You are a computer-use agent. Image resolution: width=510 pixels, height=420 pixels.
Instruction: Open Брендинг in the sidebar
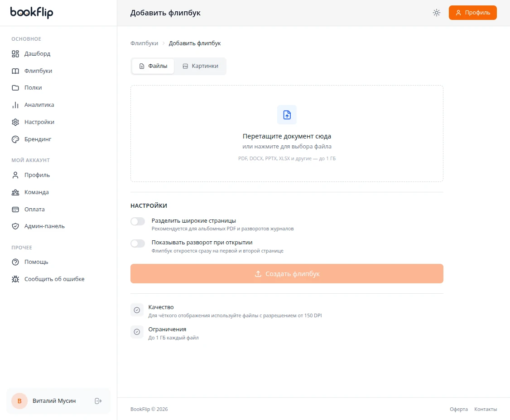coord(58,139)
